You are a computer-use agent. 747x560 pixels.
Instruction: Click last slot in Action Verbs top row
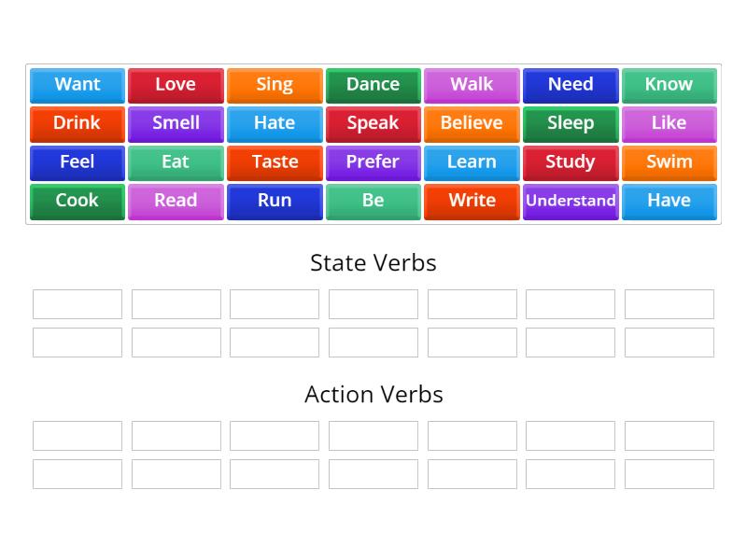(669, 436)
